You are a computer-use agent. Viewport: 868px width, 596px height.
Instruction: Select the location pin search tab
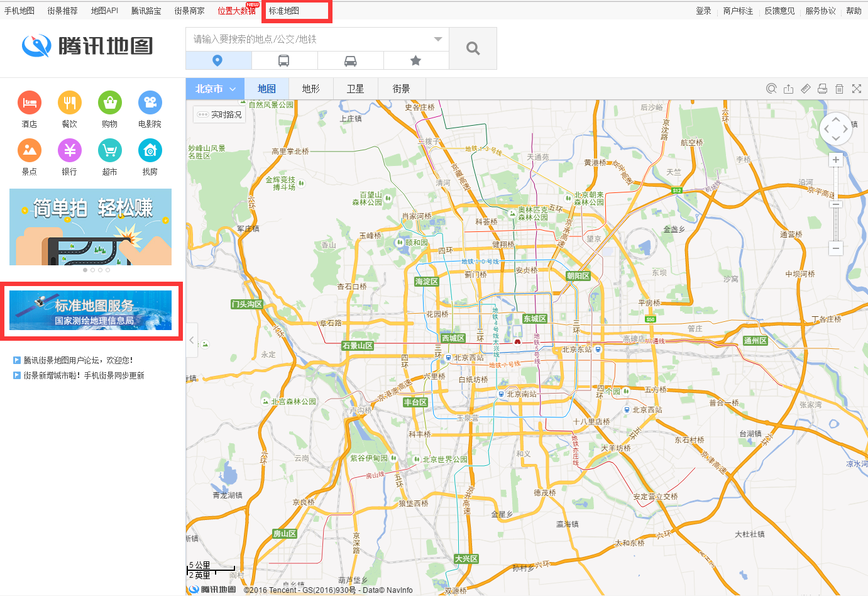click(218, 60)
